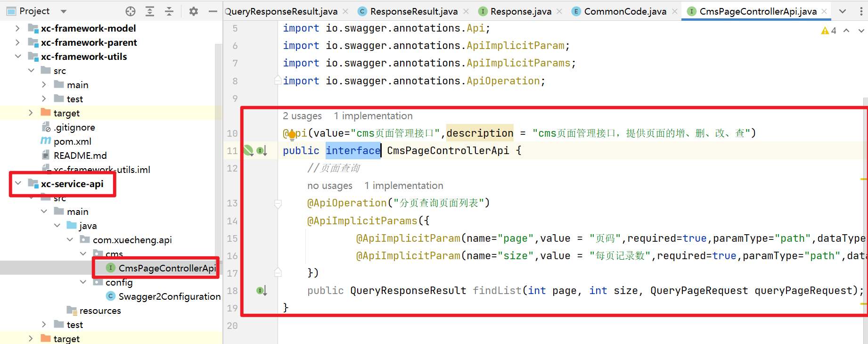Open the editor tabs more options menu

861,11
